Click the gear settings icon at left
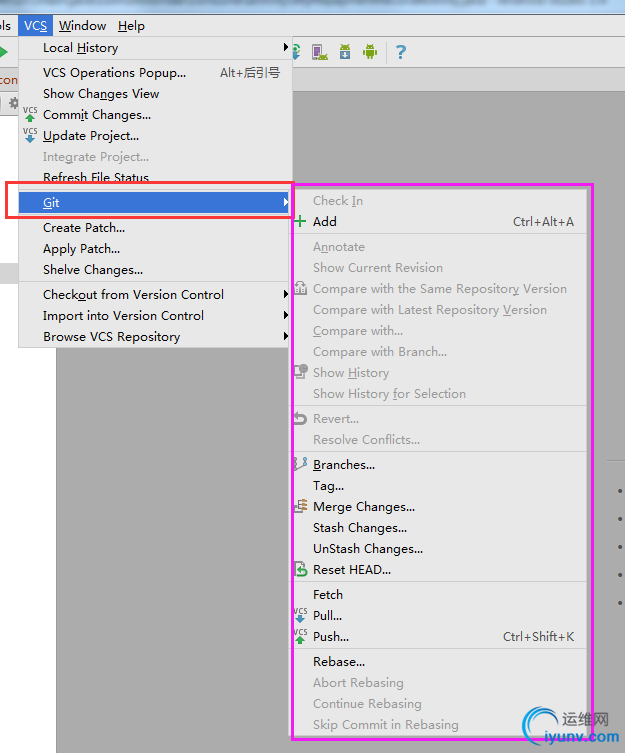The image size is (625, 753). [x=13, y=103]
